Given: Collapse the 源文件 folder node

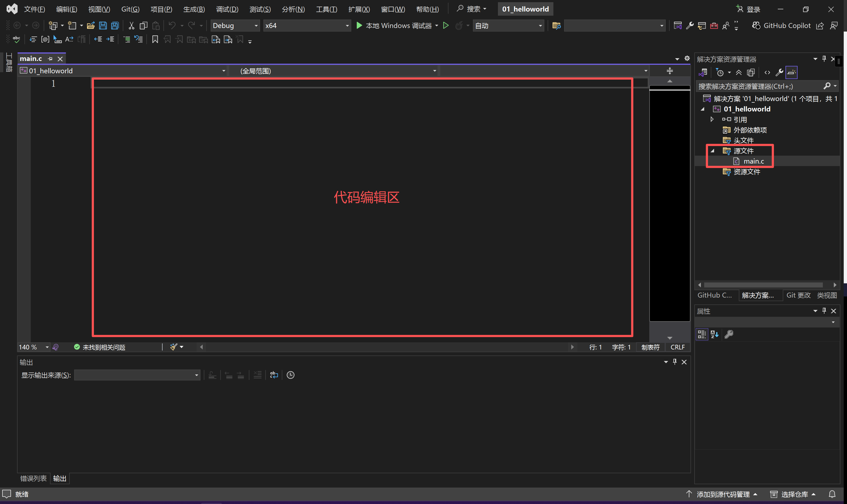Looking at the screenshot, I should coord(713,151).
